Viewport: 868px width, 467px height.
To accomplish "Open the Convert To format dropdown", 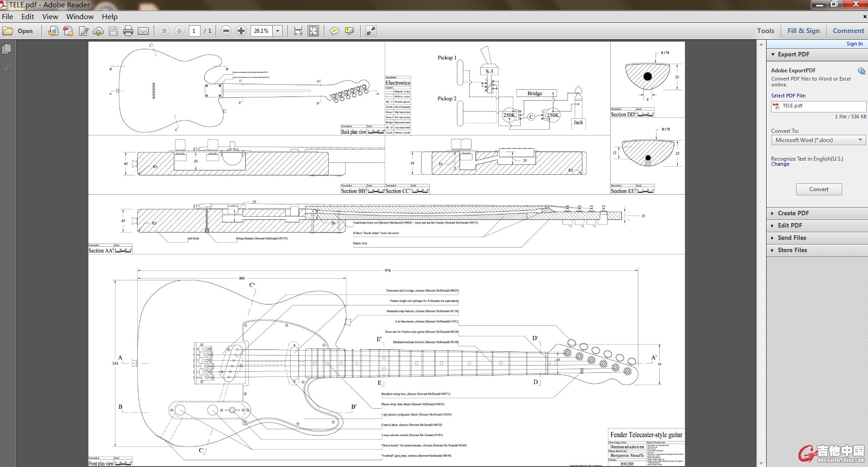I will 818,140.
